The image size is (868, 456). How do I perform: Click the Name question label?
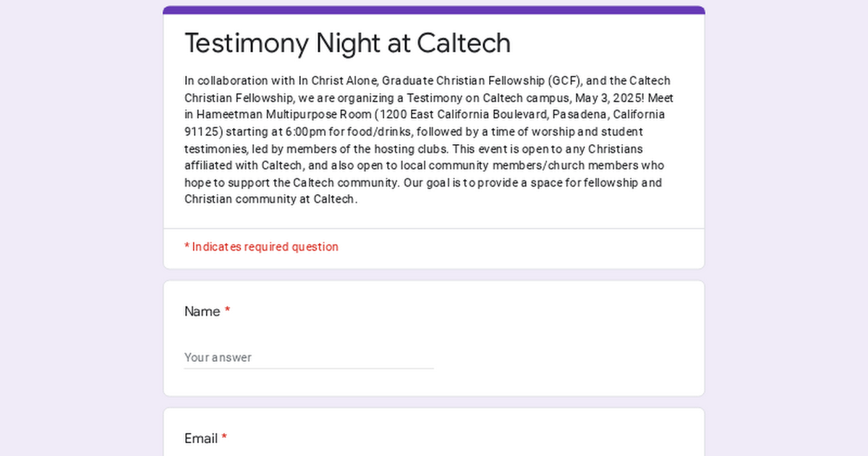click(x=202, y=311)
